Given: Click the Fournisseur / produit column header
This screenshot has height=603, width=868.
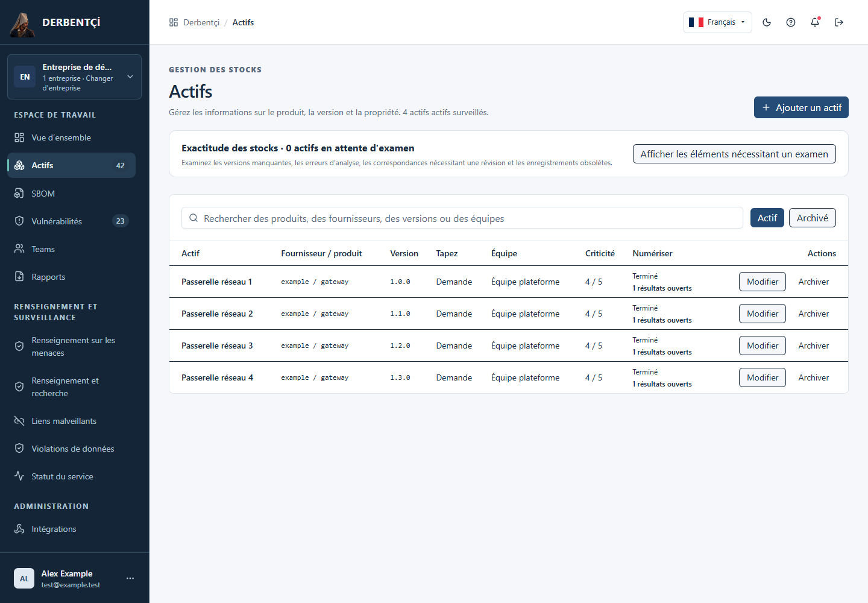Looking at the screenshot, I should click(x=321, y=253).
